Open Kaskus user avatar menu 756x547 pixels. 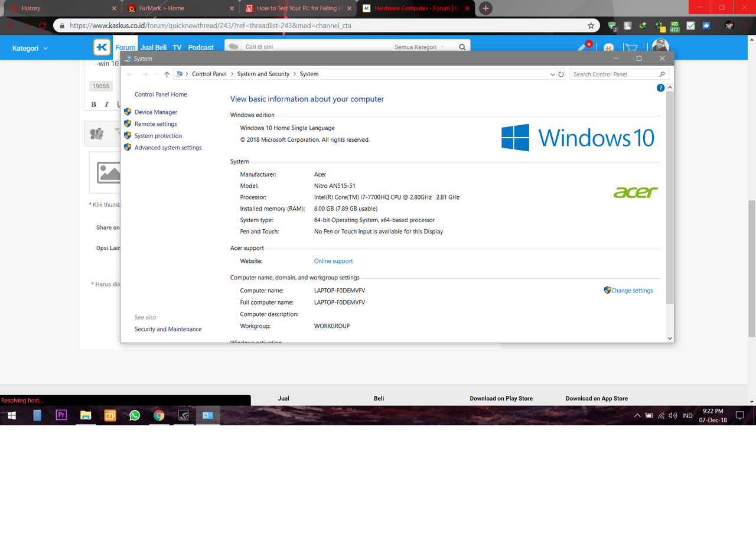point(660,47)
